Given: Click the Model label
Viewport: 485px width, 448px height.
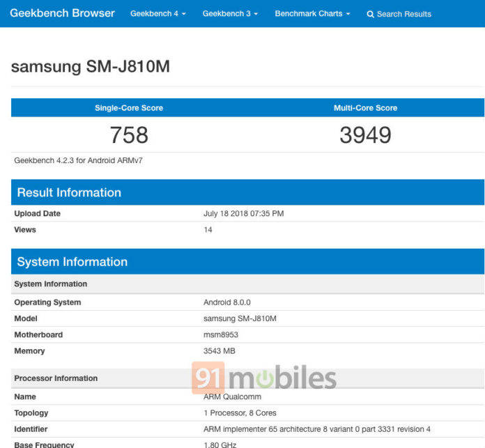Looking at the screenshot, I should (x=26, y=319).
